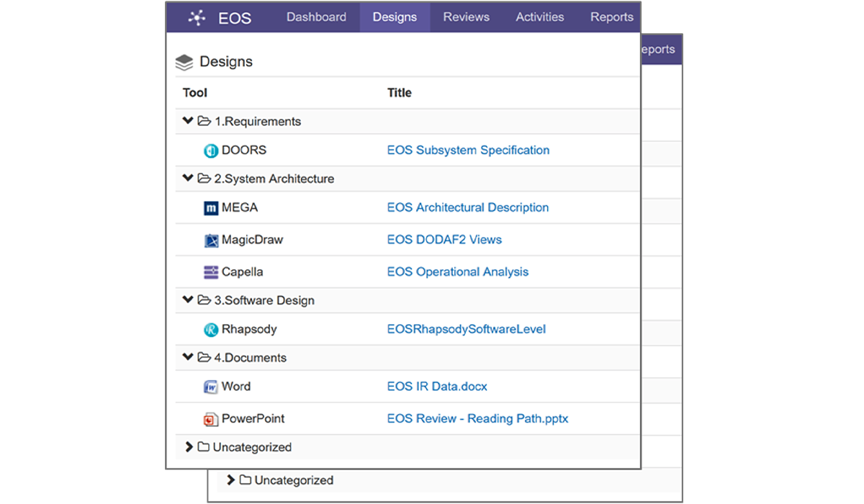Click the Rhapsody tool icon

click(211, 330)
